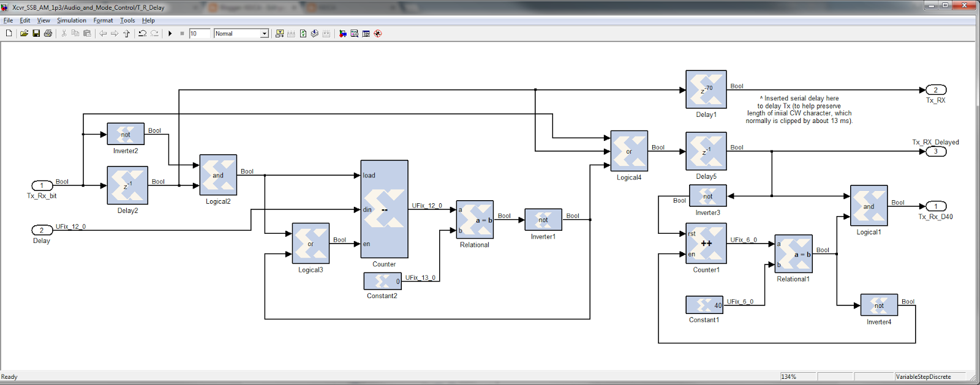Screen dimensions: 980x385
Task: Open the Edit menu
Action: tap(24, 20)
